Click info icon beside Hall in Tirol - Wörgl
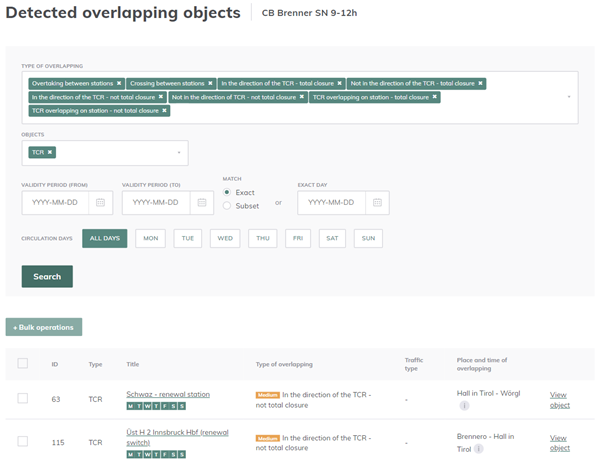Viewport: 605px width, 461px height. (464, 406)
